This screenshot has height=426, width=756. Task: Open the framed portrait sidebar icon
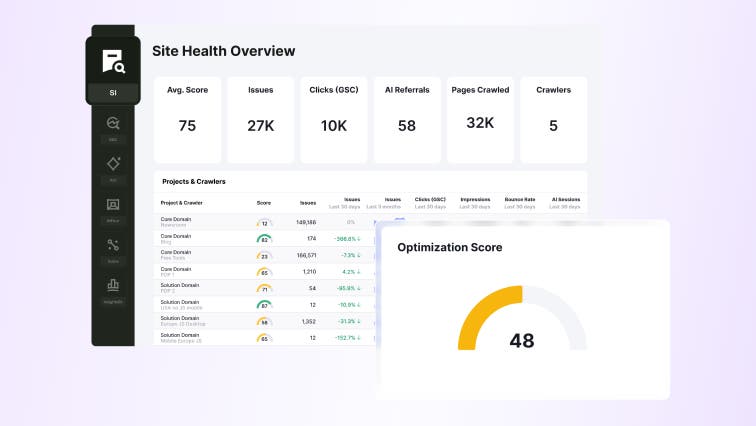pos(113,204)
